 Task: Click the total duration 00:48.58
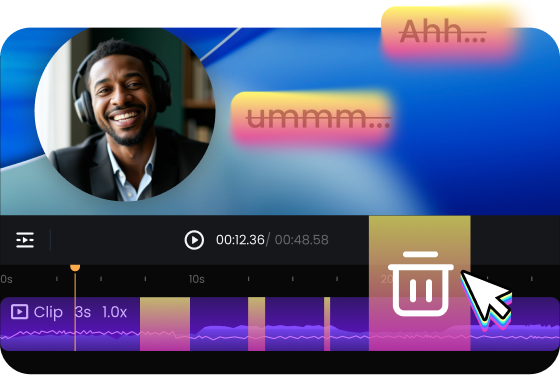click(x=301, y=240)
